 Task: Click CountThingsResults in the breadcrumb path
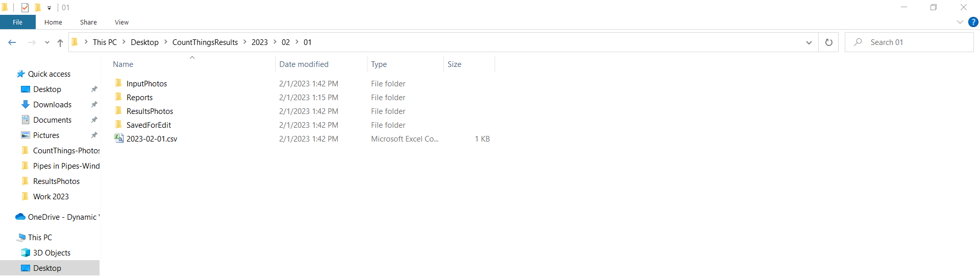pos(205,42)
